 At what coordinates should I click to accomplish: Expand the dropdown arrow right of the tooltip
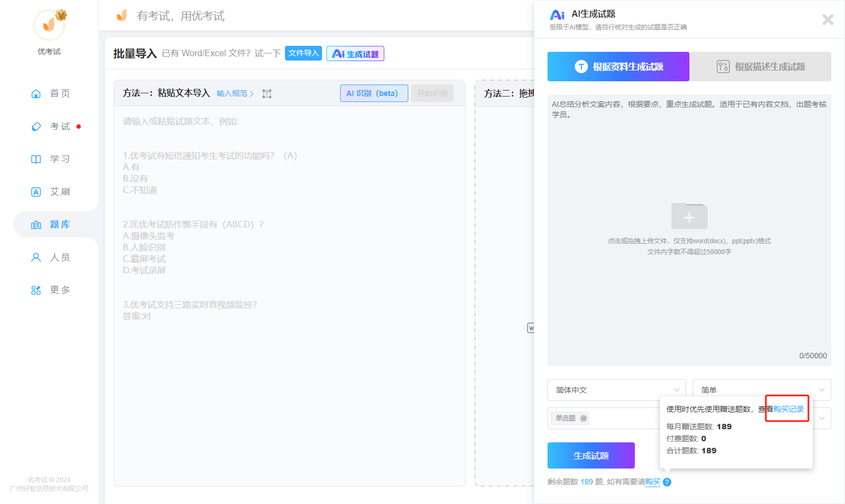click(x=822, y=418)
